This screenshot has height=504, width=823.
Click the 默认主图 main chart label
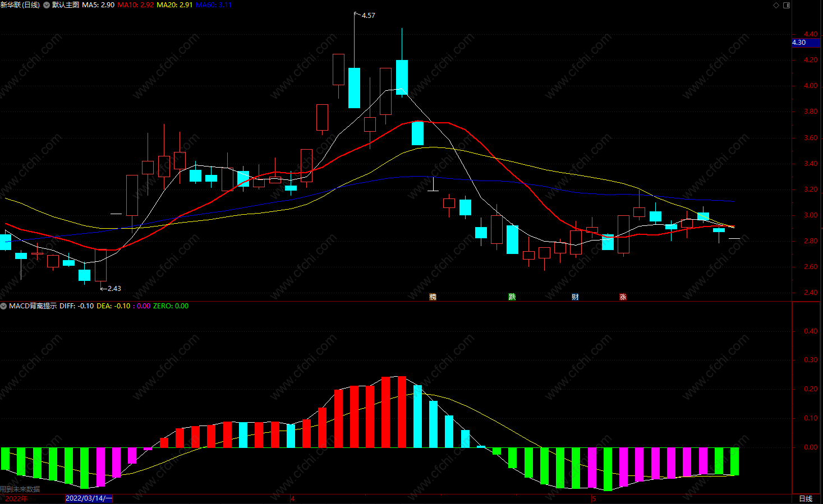pyautogui.click(x=66, y=5)
